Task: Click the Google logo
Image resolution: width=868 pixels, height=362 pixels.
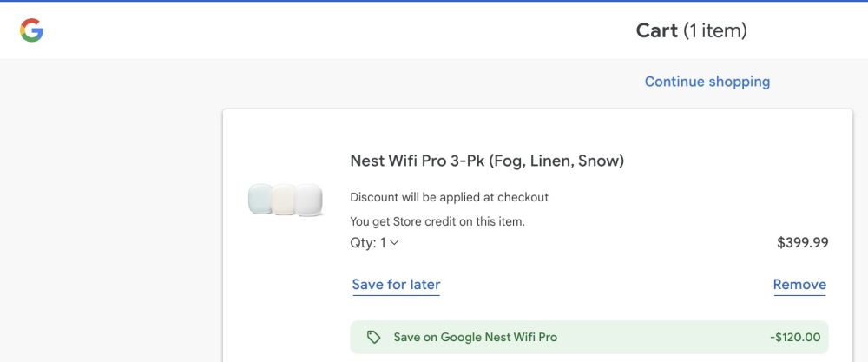Action: 32,31
